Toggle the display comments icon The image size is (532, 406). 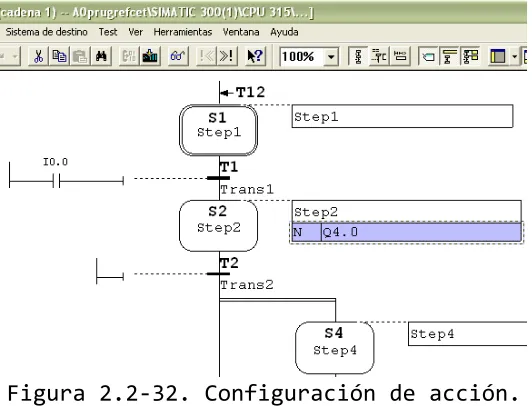[x=429, y=56]
